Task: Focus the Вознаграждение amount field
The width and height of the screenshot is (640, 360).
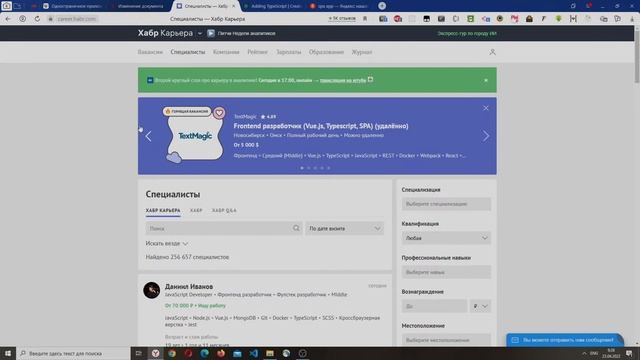Action: [x=434, y=306]
